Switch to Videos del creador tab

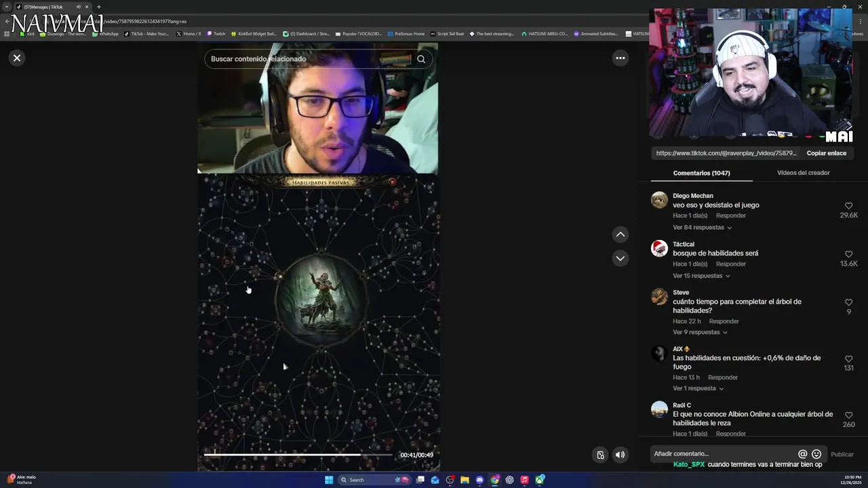tap(803, 173)
